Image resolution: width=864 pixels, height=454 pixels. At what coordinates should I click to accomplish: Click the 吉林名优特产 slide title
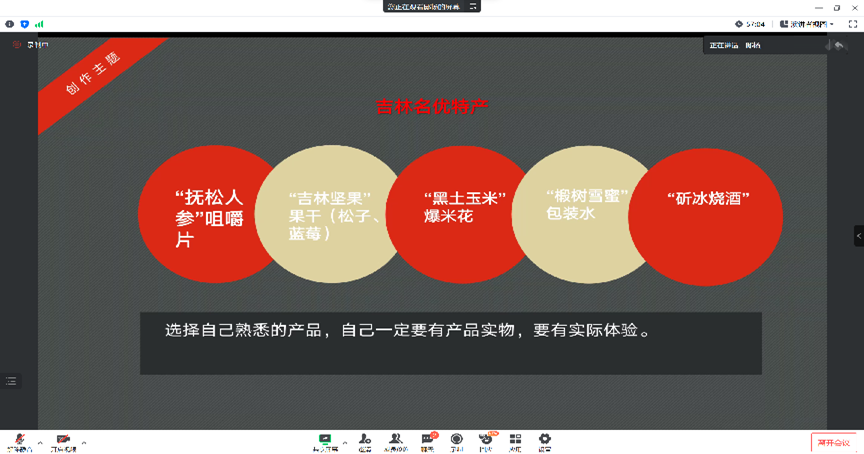(432, 106)
